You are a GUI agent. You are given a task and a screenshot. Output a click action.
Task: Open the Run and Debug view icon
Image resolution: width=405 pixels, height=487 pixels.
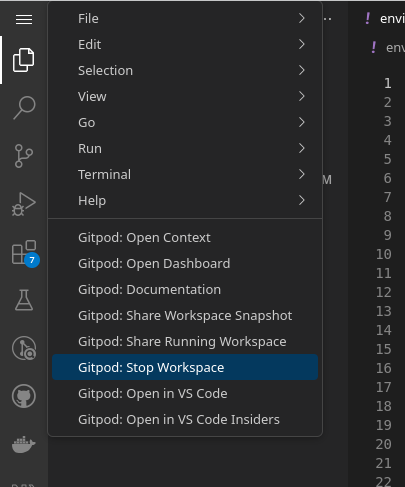point(23,204)
